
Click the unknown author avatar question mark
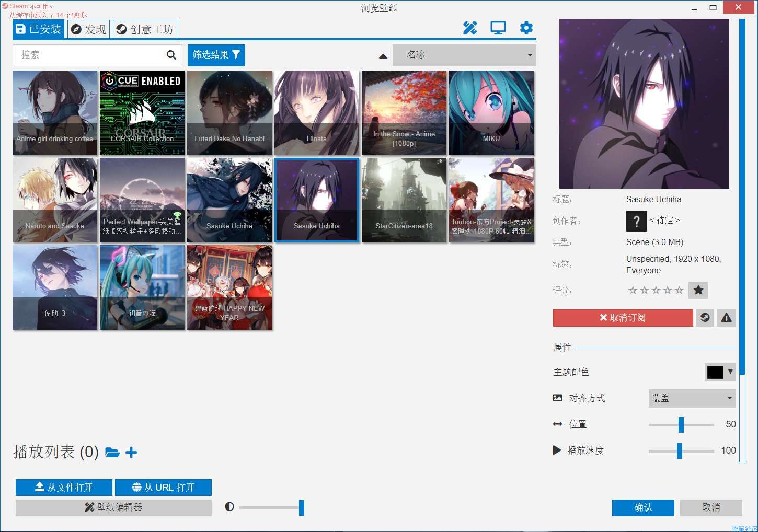click(636, 221)
